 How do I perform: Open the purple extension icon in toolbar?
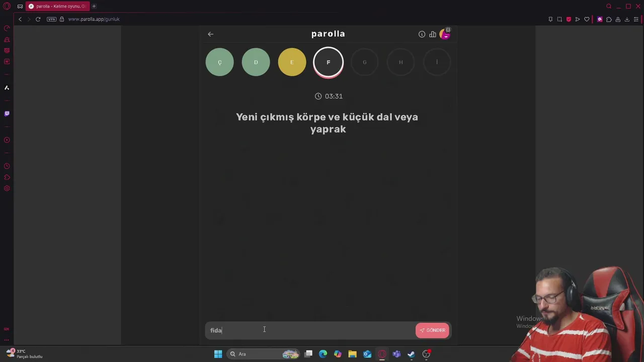pyautogui.click(x=600, y=19)
